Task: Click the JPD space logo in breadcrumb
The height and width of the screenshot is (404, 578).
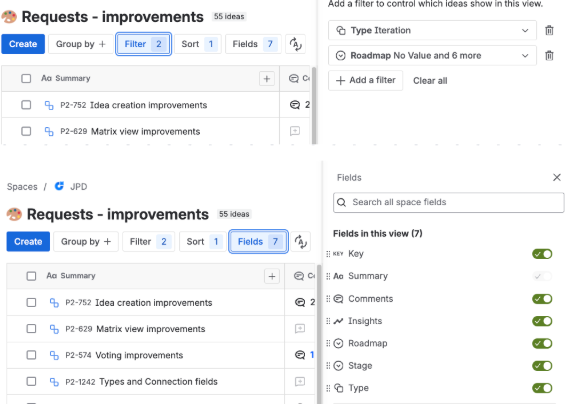Action: pyautogui.click(x=59, y=186)
